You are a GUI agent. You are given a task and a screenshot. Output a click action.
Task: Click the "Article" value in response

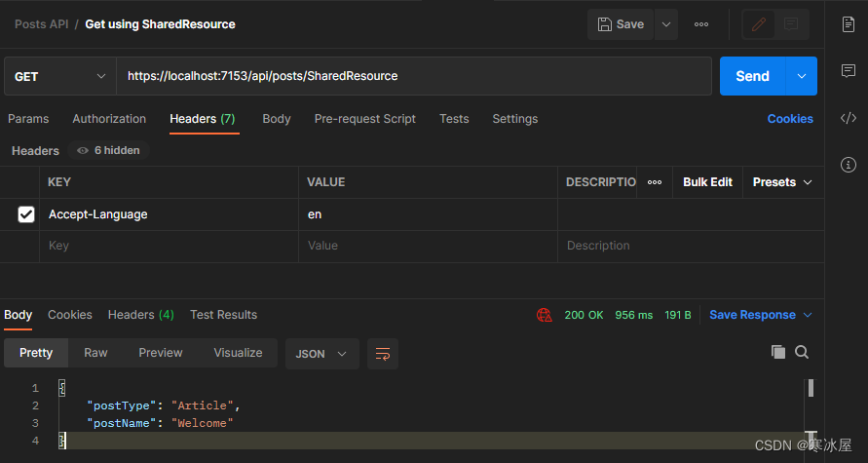click(202, 405)
